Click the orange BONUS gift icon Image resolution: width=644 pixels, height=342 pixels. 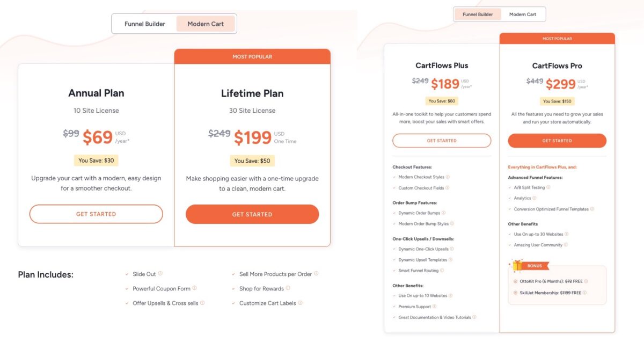(517, 265)
